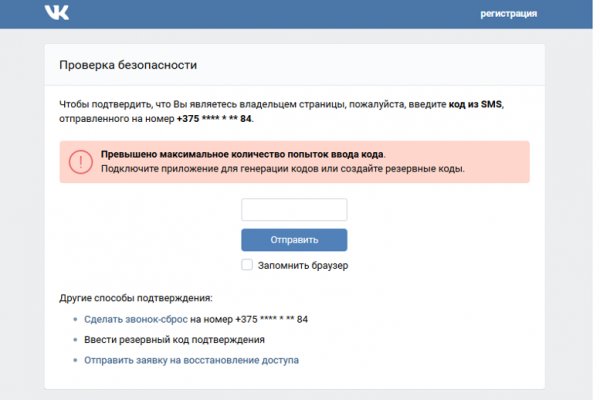Image resolution: width=600 pixels, height=400 pixels.
Task: Click the phone number beside Сделать звонок-сброс
Action: (271, 319)
